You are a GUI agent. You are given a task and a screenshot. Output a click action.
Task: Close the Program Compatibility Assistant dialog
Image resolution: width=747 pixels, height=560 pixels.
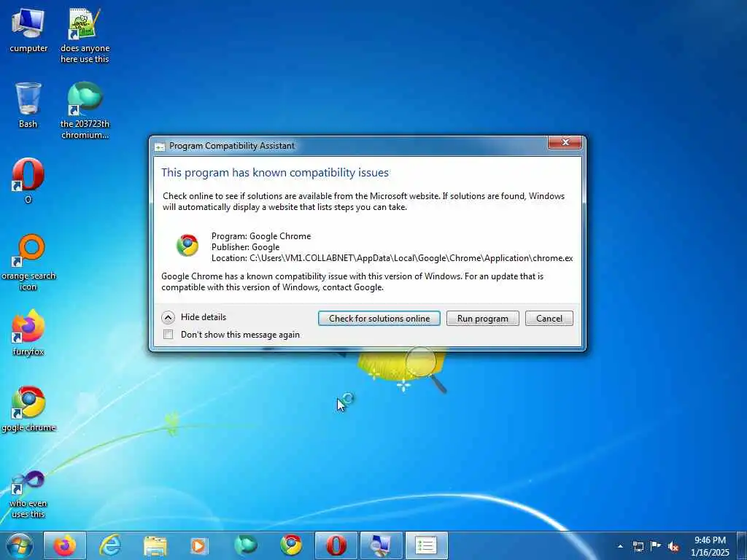(565, 142)
